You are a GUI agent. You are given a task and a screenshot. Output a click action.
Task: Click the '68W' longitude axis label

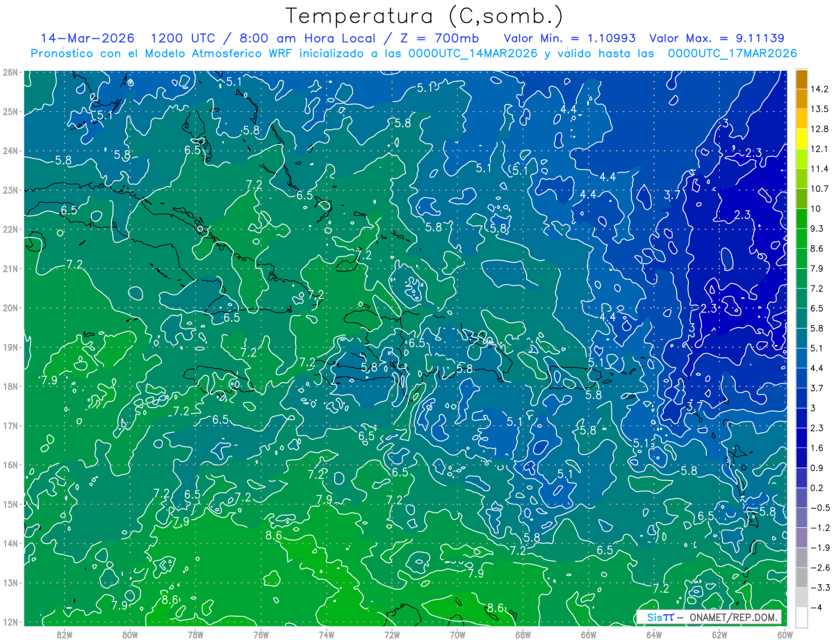tap(523, 634)
